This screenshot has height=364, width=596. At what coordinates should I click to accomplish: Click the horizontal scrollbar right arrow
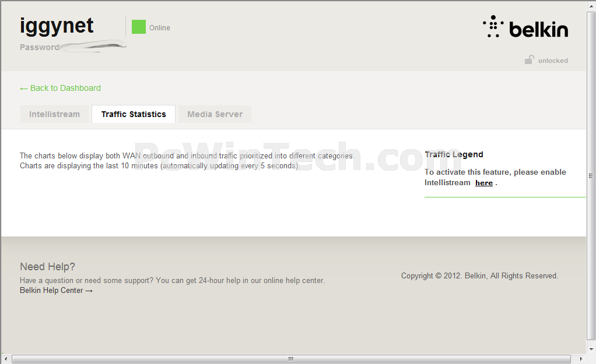click(581, 359)
